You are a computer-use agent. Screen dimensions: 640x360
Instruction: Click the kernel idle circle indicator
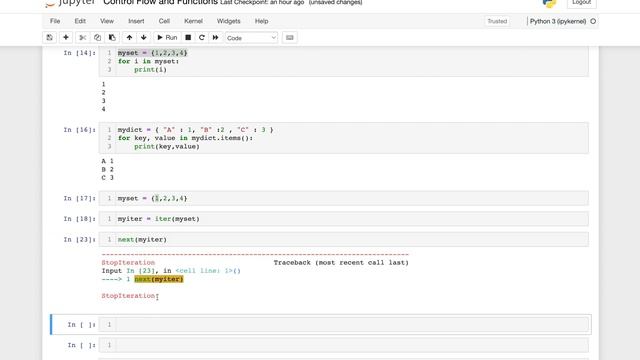593,21
